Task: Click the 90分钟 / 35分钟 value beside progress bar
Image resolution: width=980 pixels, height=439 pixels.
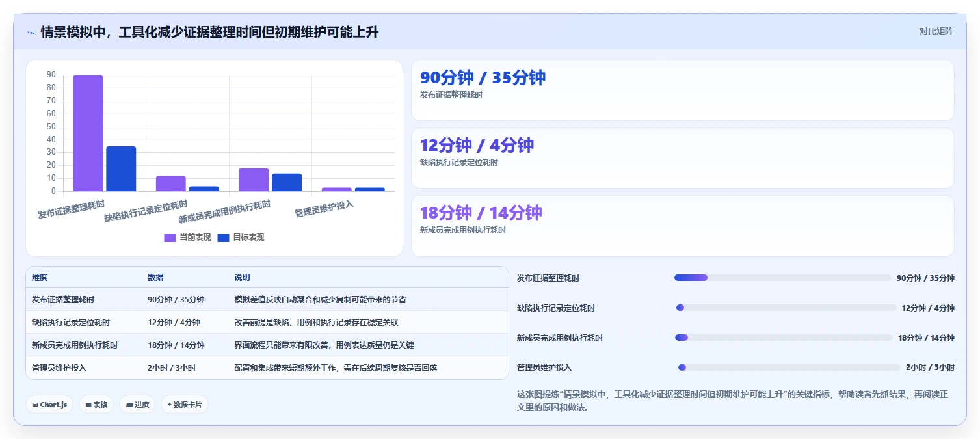Action: tap(925, 278)
